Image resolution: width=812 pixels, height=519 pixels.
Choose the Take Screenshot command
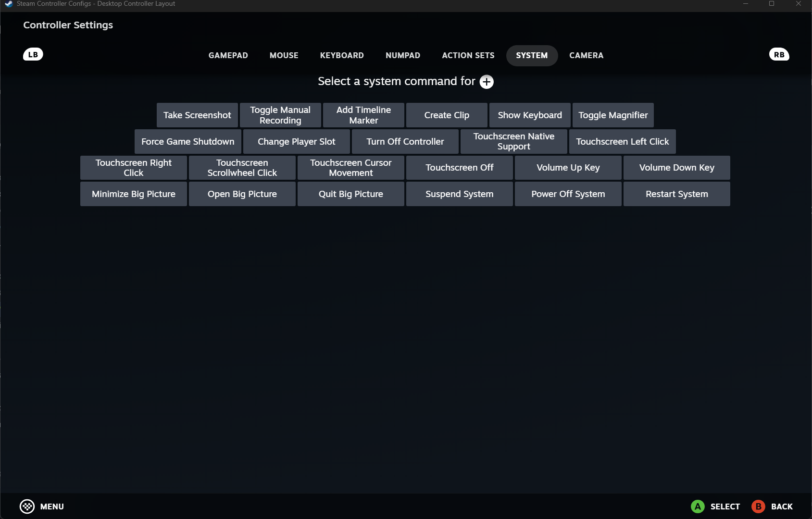197,115
